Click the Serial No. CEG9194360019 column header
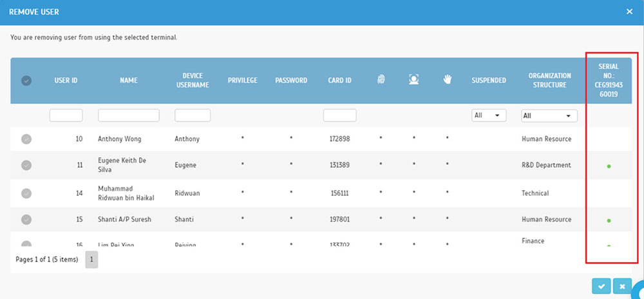The height and width of the screenshot is (299, 644). click(x=609, y=81)
